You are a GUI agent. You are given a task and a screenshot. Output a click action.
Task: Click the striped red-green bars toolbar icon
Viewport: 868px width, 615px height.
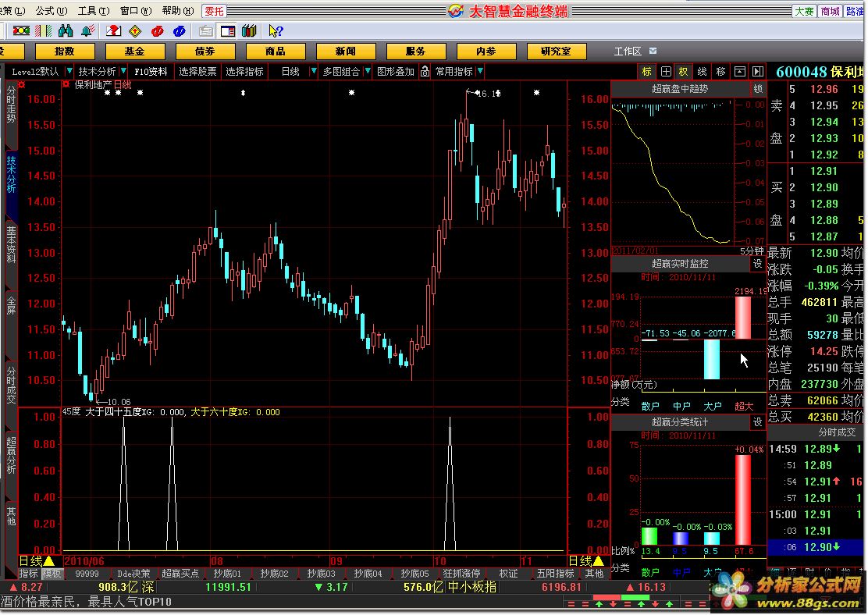coord(43,31)
